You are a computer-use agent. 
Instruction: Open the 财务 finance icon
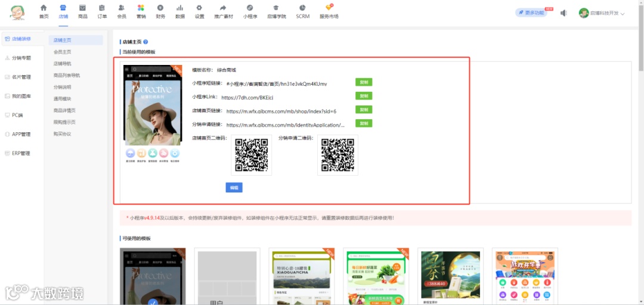[x=160, y=8]
